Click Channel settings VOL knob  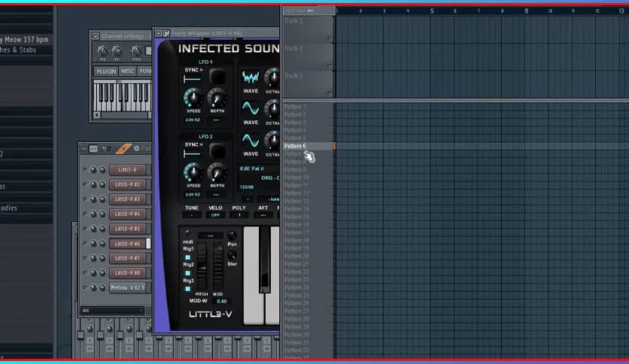pos(117,50)
